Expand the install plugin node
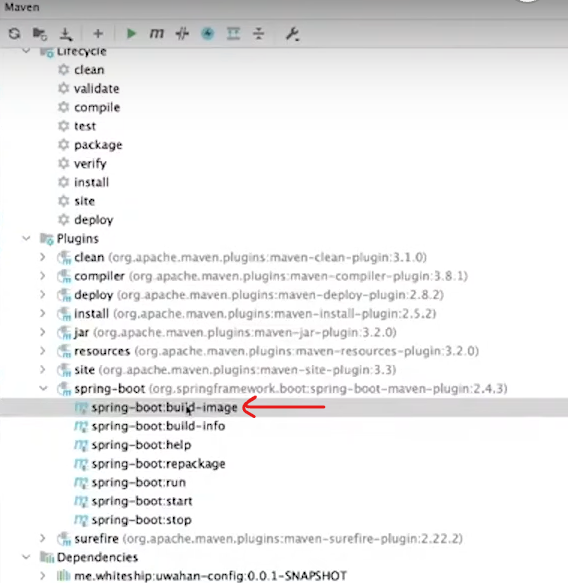Viewport: 568px width, 583px height. click(43, 313)
